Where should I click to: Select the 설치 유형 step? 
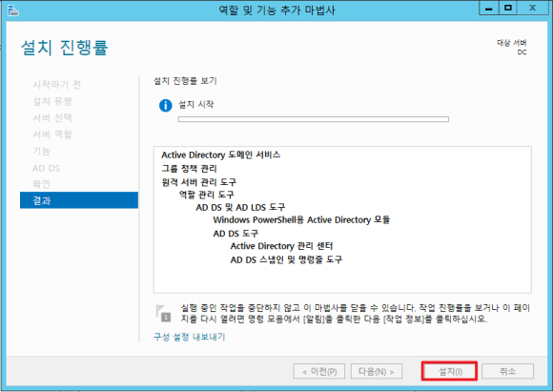pos(52,101)
